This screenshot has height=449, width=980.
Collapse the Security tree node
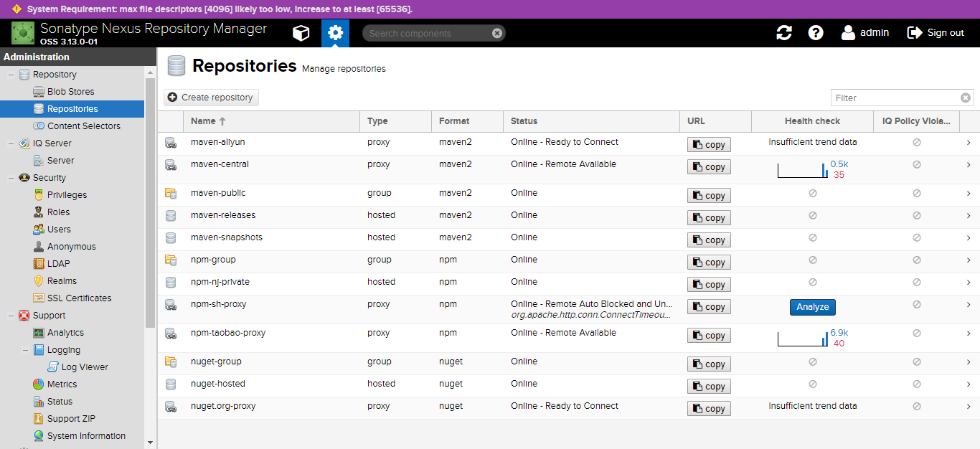point(11,178)
